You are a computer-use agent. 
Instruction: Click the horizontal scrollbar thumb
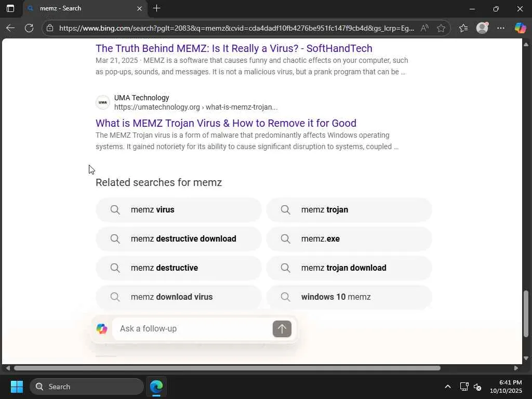click(x=227, y=368)
